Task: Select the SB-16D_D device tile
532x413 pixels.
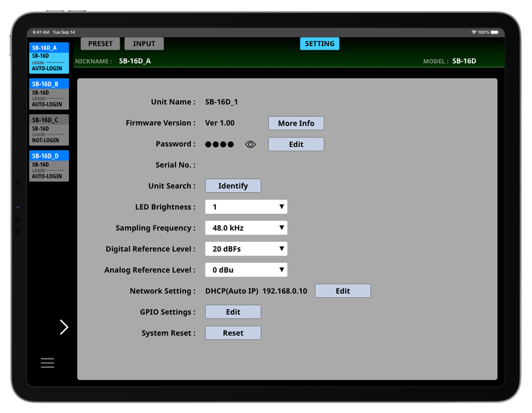Action: [x=49, y=166]
